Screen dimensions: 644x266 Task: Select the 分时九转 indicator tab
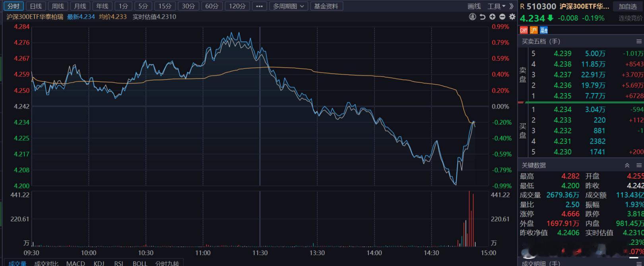167,263
